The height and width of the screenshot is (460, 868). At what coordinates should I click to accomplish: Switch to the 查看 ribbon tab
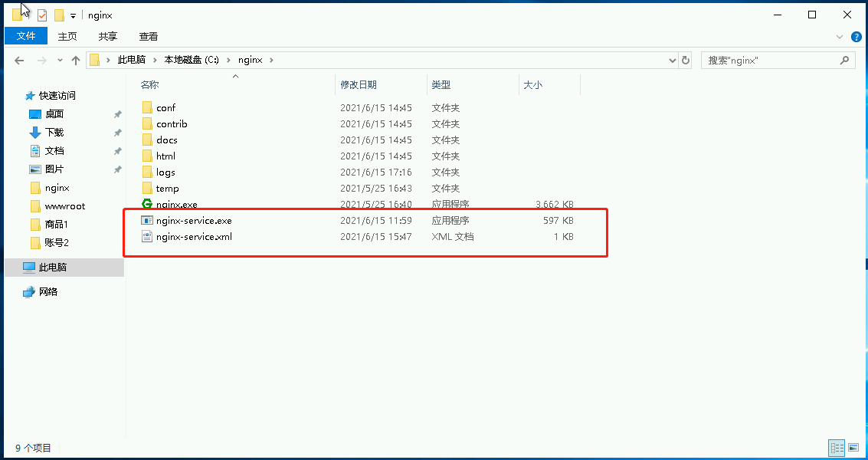[149, 36]
